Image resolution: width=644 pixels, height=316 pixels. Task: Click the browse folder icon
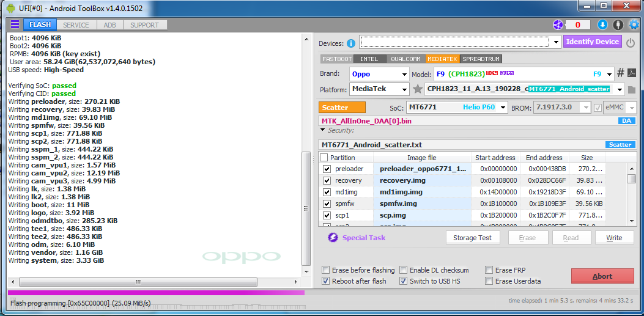(632, 89)
